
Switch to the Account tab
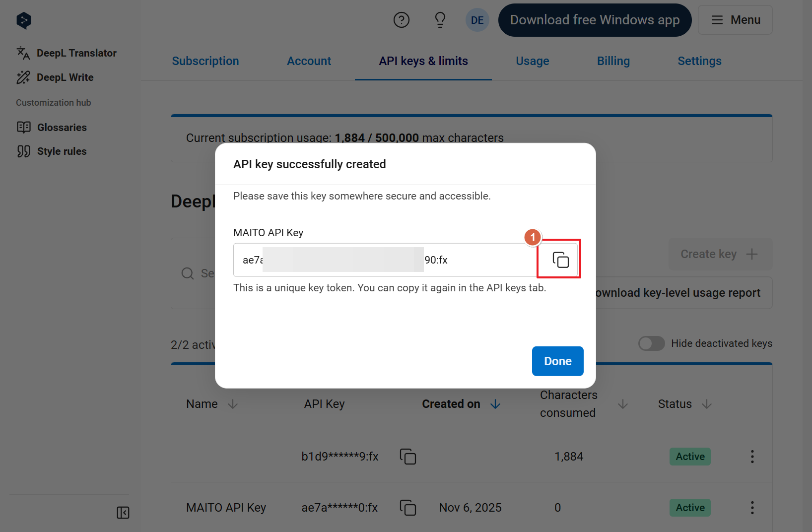309,61
